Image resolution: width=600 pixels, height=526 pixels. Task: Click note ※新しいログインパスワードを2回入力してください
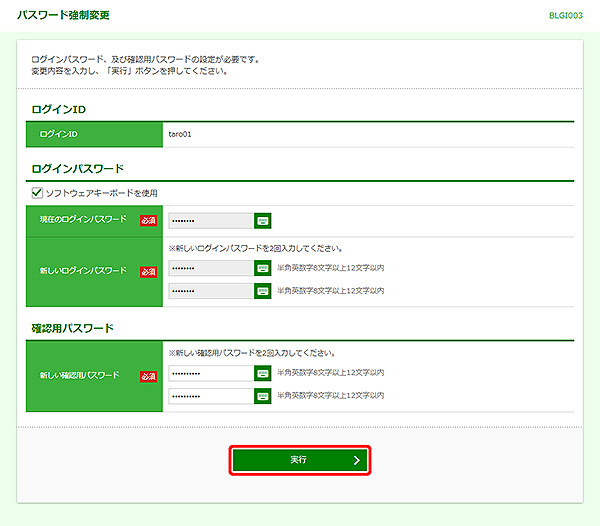pos(255,249)
